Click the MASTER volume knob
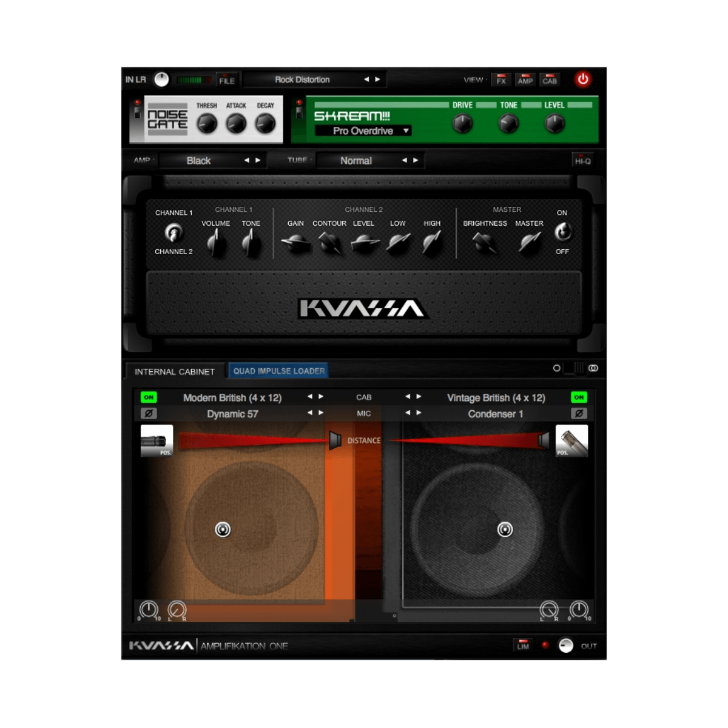This screenshot has height=728, width=728. 529,243
